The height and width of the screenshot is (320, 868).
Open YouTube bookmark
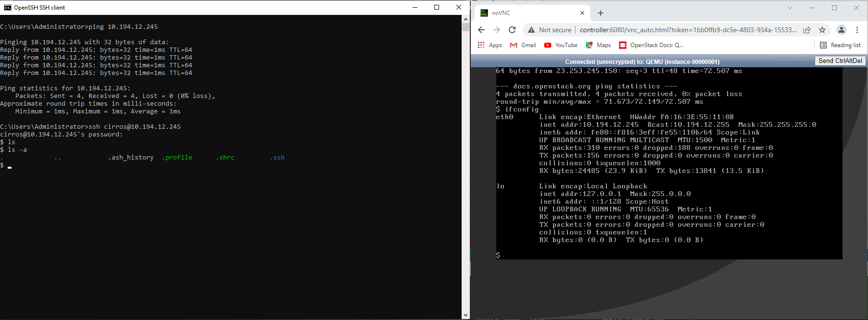561,45
